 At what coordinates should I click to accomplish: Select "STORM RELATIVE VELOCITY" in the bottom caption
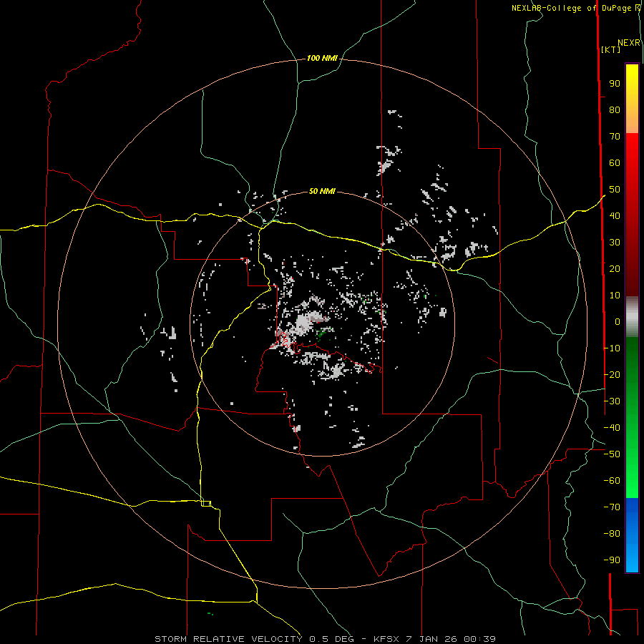coord(228,639)
